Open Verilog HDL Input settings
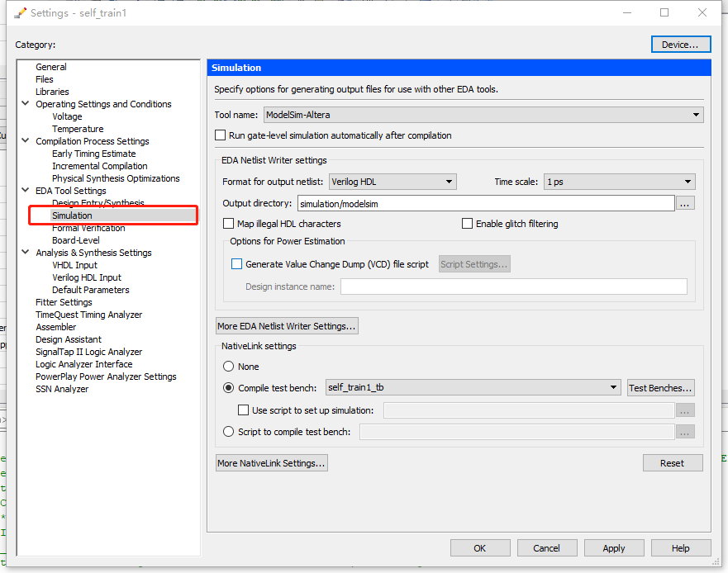 tap(87, 277)
